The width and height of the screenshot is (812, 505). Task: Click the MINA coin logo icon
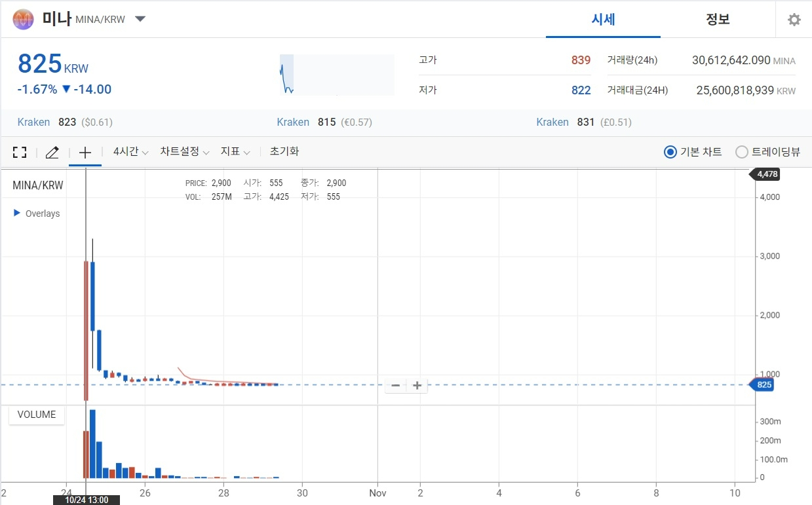tap(23, 19)
